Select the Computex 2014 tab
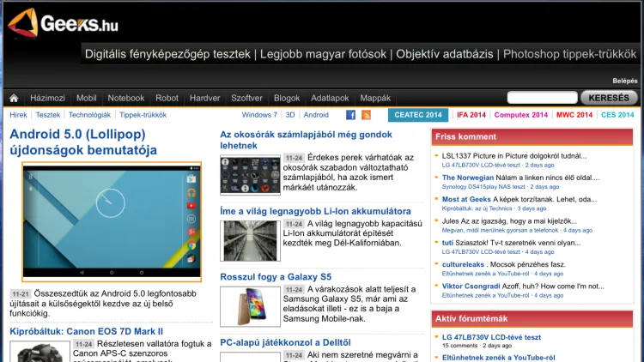This screenshot has height=362, width=644. [x=520, y=115]
